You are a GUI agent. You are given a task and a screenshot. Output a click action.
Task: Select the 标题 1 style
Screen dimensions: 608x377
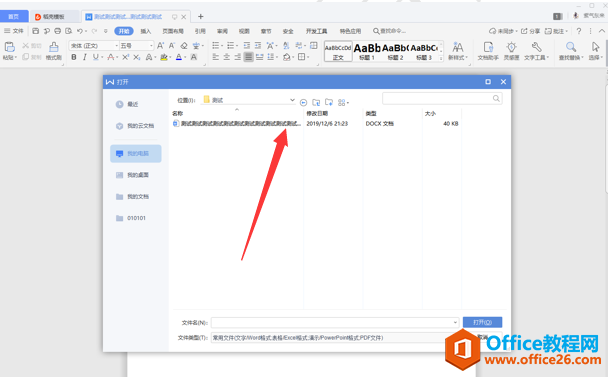[x=367, y=51]
